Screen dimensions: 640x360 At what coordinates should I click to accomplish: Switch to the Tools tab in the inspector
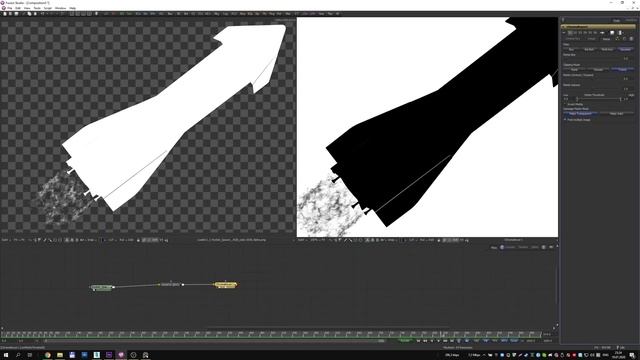tap(616, 20)
